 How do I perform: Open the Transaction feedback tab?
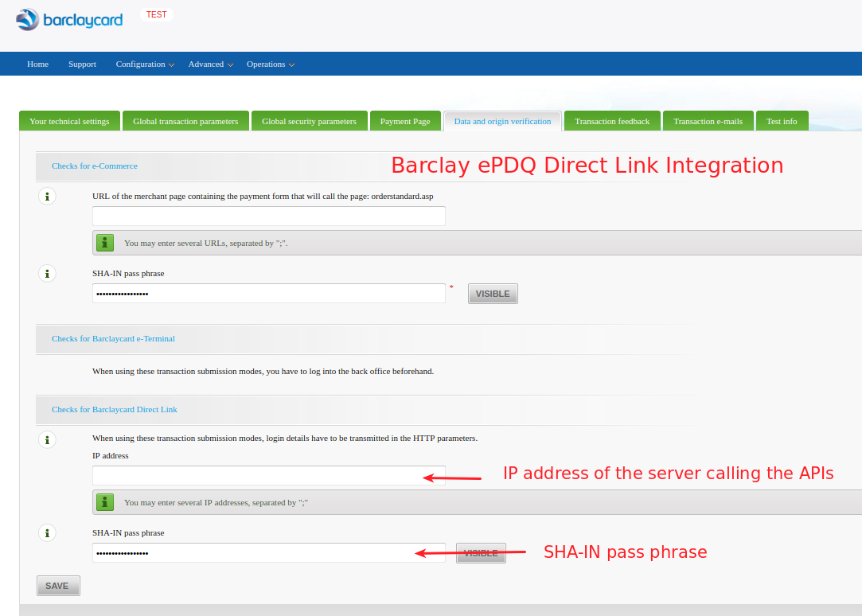[x=612, y=121]
